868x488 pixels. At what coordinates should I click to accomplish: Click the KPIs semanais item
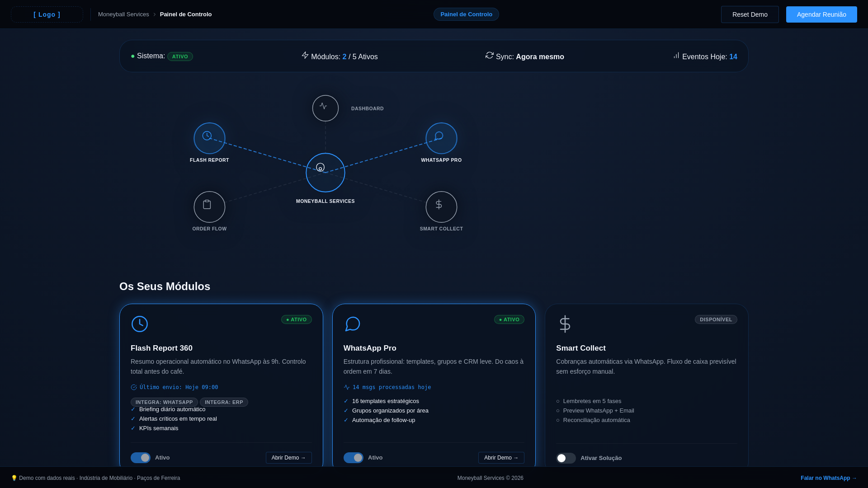click(x=159, y=428)
